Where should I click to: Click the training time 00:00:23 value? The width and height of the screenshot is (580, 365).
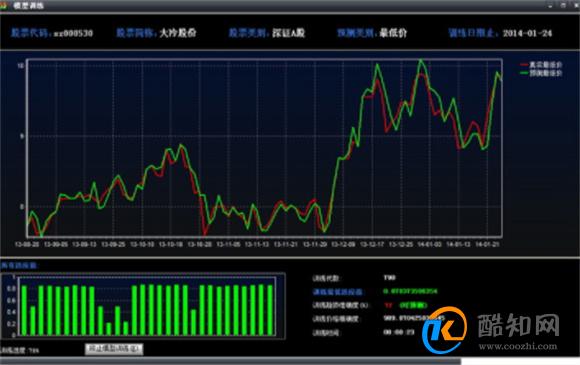tap(399, 332)
